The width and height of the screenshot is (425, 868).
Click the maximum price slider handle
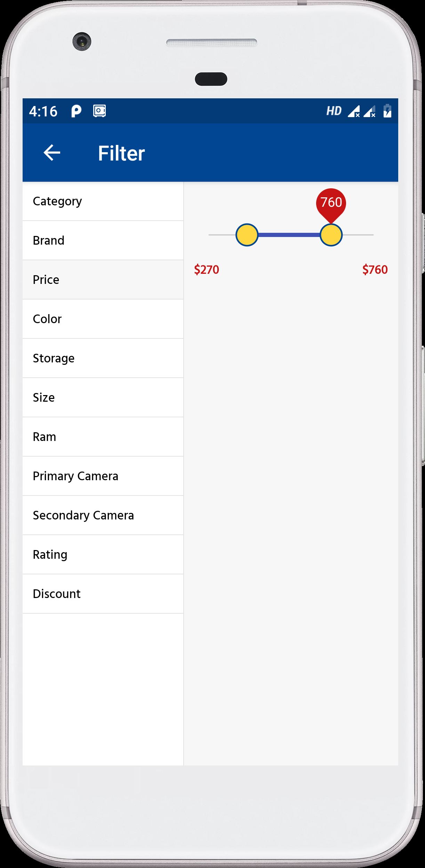click(x=331, y=235)
